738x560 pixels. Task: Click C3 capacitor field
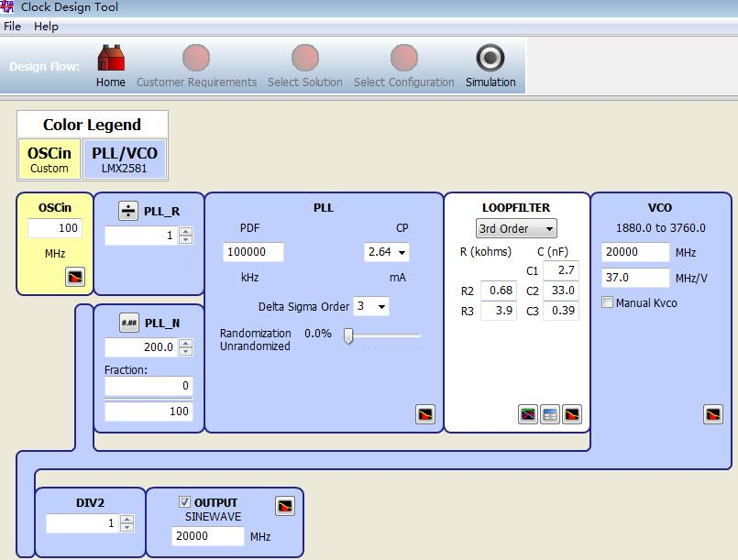pyautogui.click(x=560, y=311)
